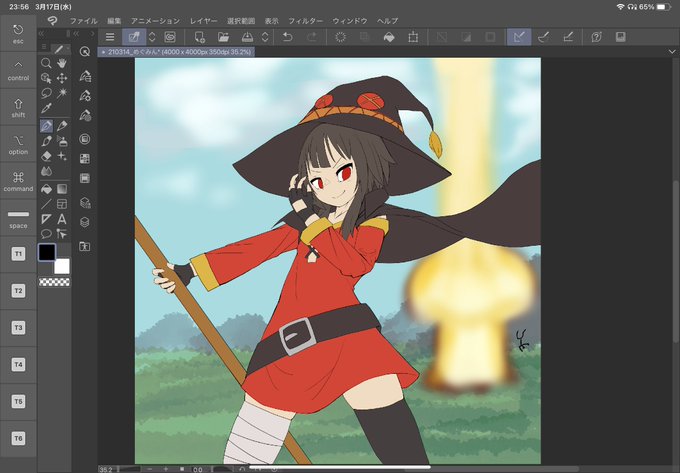Select the 210314 canvas tab
Viewport: 680px width, 473px height.
coord(176,52)
